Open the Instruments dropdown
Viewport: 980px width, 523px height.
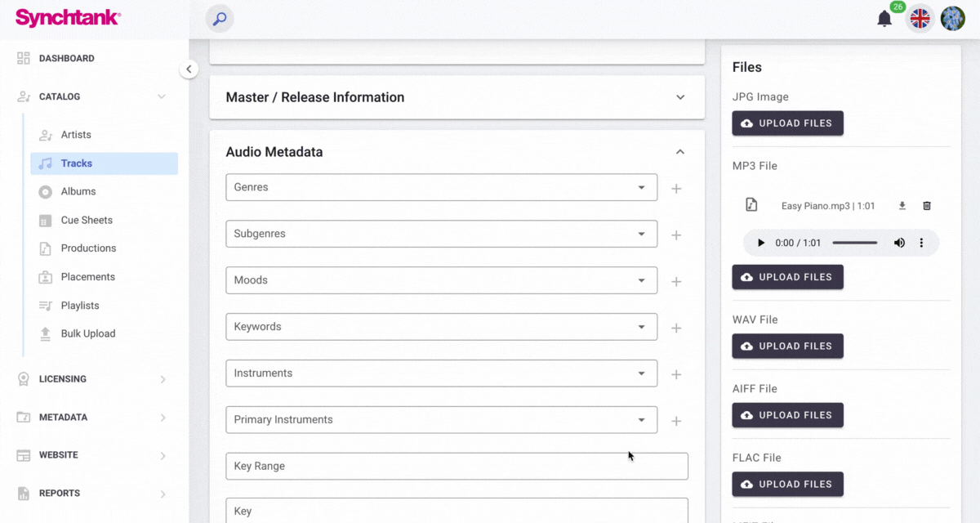click(441, 373)
